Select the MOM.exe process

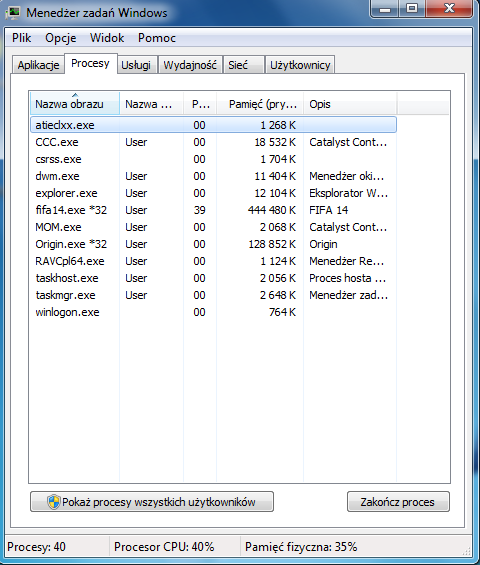click(x=213, y=227)
